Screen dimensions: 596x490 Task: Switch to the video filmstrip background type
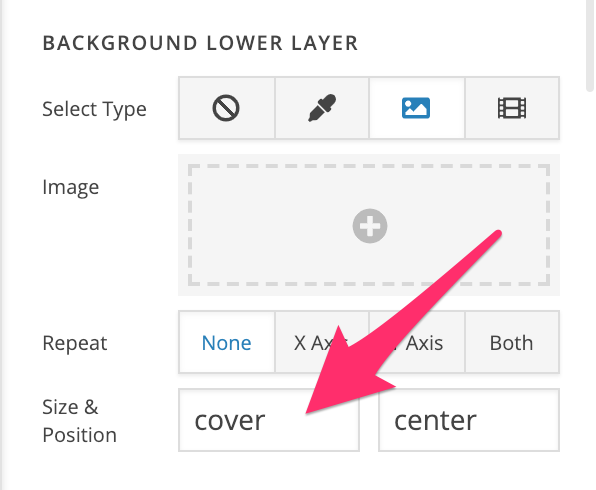tap(512, 108)
